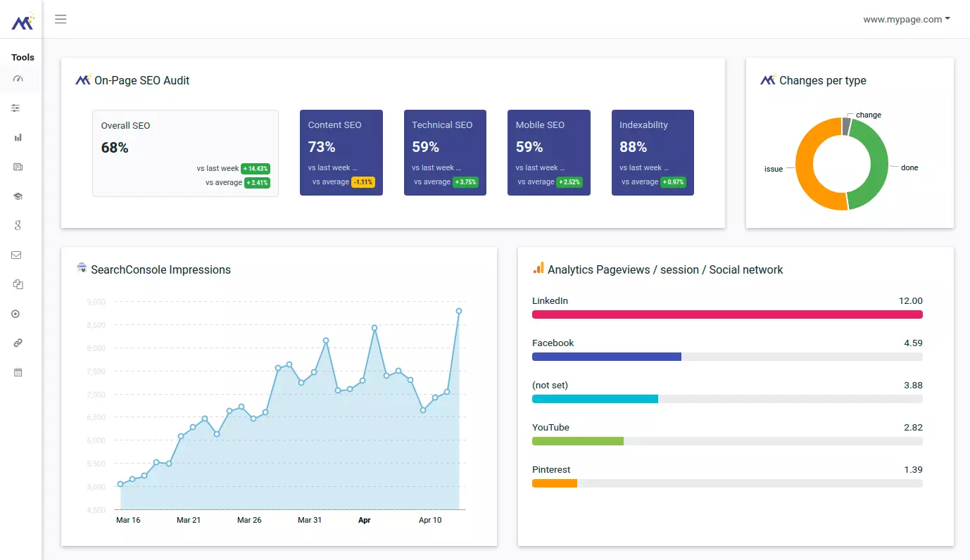Toggle the hamburger menu
Image resolution: width=970 pixels, height=560 pixels.
61,19
